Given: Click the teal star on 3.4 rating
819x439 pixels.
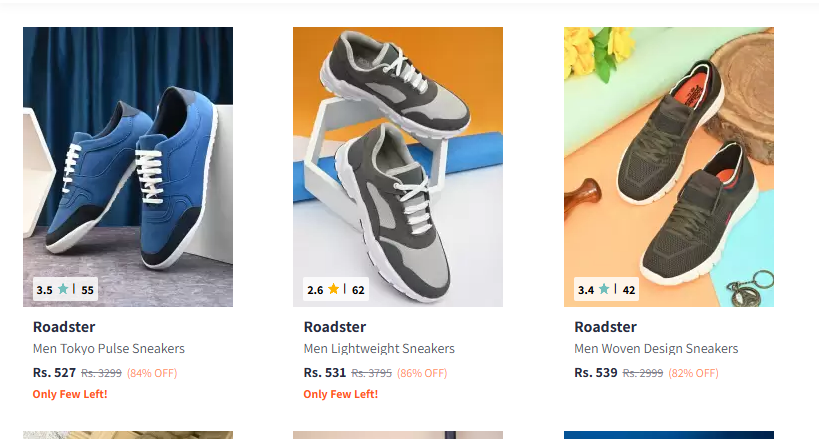Looking at the screenshot, I should (x=604, y=289).
